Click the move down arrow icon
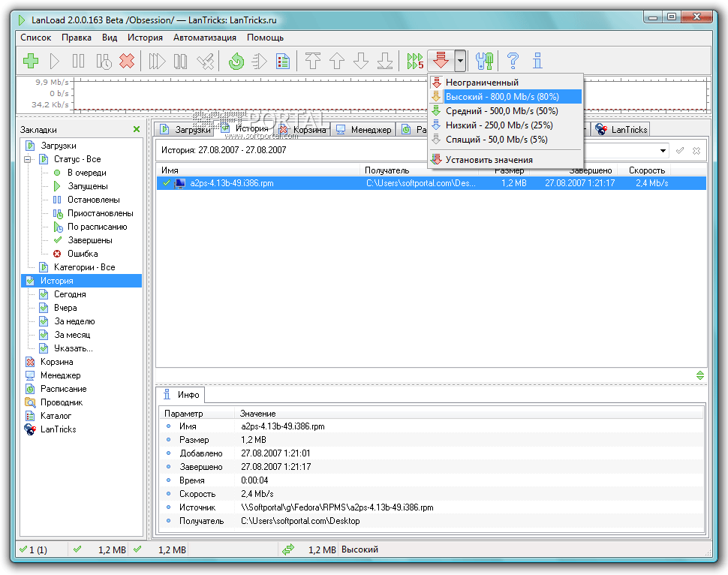 (361, 61)
